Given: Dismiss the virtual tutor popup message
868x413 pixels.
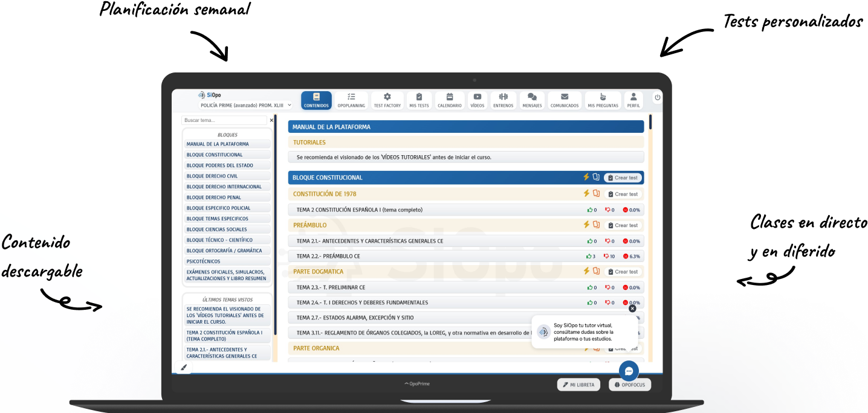Looking at the screenshot, I should (x=632, y=309).
